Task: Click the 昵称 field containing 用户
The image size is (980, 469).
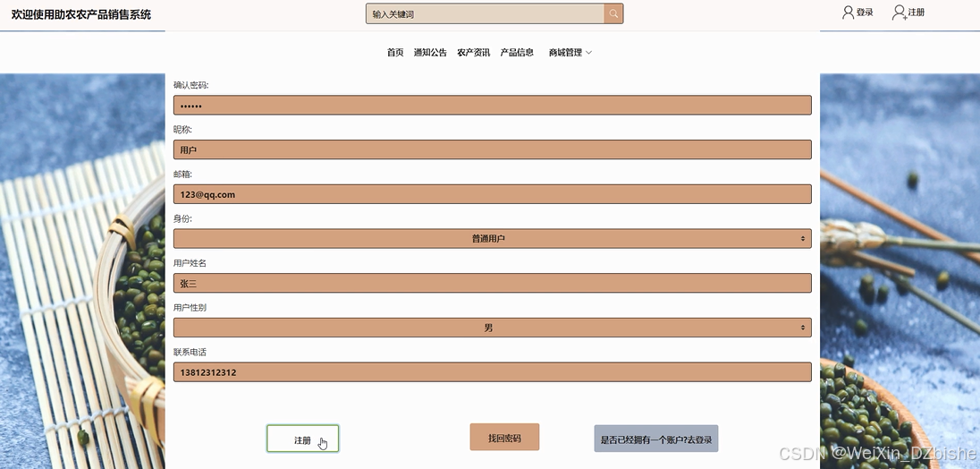Action: pos(493,149)
